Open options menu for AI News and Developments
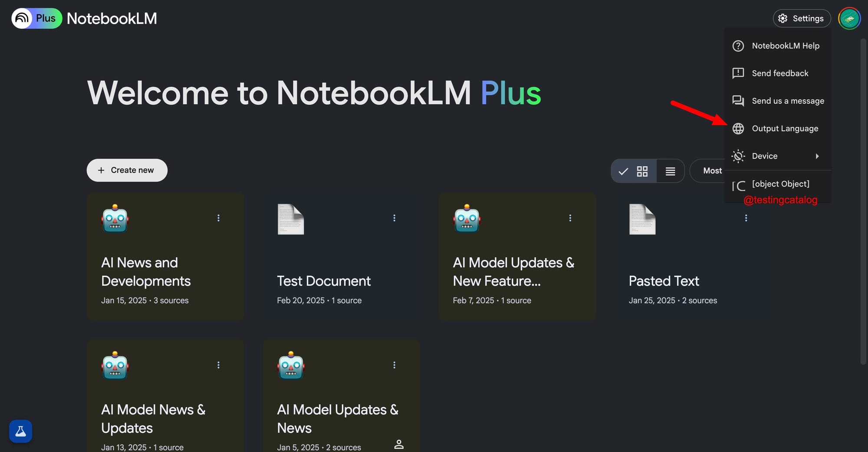 click(x=218, y=218)
